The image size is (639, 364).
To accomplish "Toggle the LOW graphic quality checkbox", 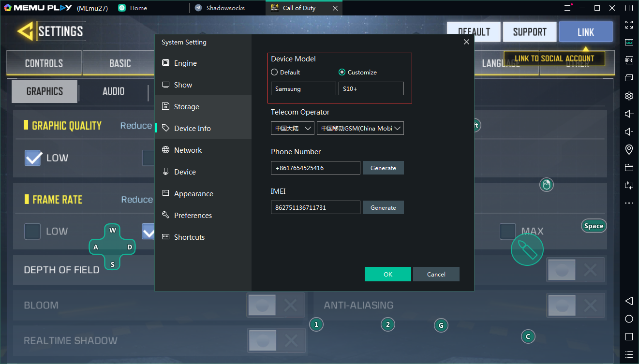I will point(33,158).
